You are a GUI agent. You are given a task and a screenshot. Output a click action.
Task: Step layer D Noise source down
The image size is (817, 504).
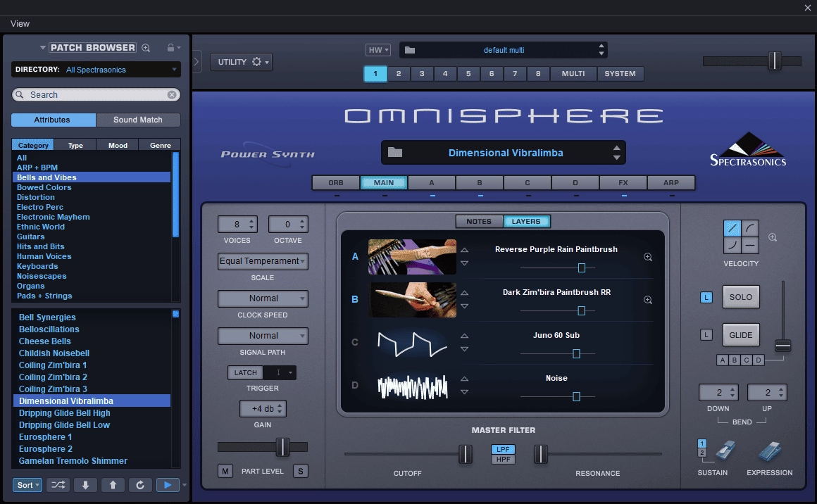464,392
